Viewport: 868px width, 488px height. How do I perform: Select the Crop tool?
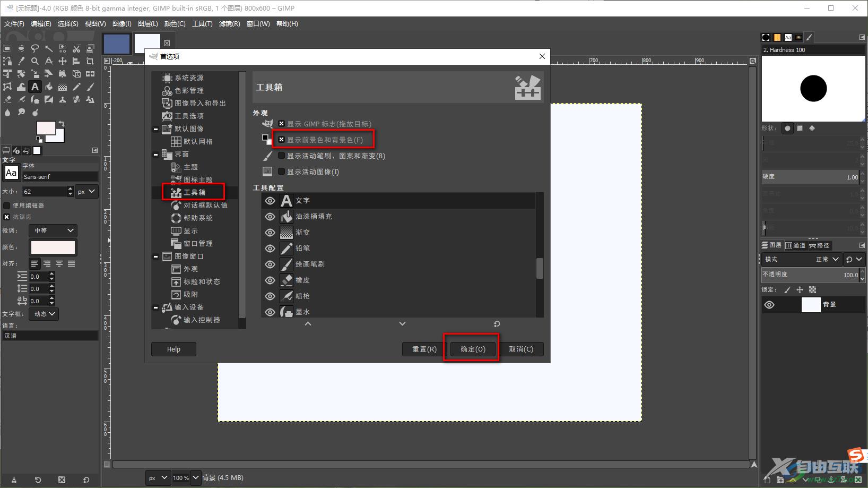tap(90, 61)
